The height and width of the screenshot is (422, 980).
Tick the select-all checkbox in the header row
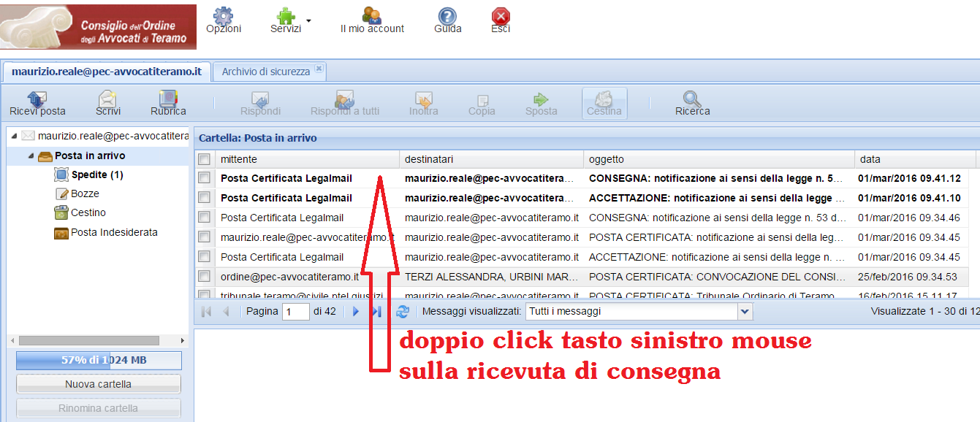205,159
